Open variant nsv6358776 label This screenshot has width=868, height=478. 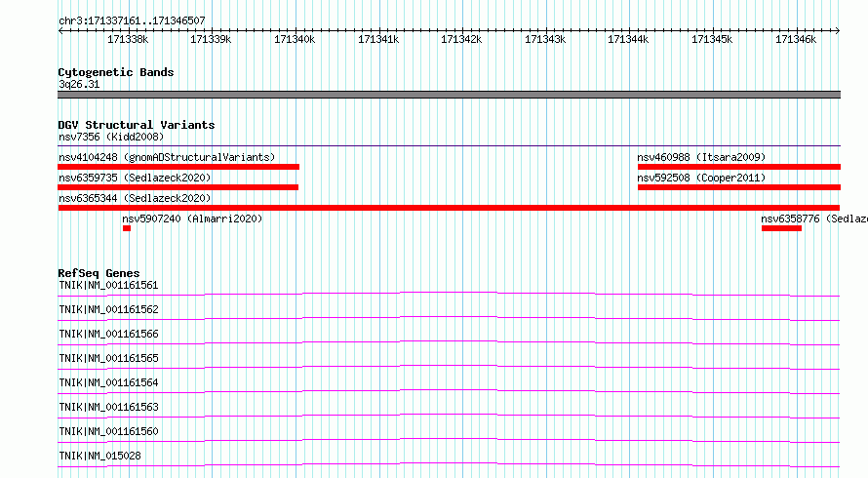pyautogui.click(x=814, y=219)
